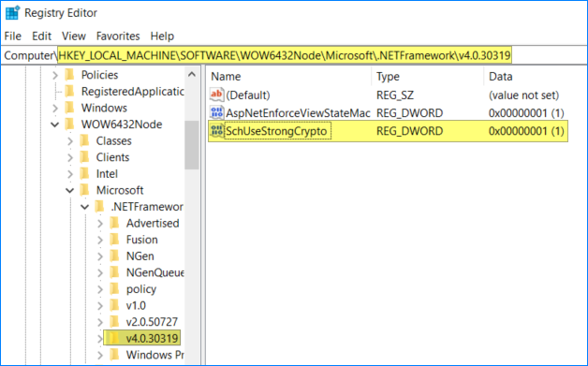Select the Fusion folder icon
This screenshot has height=366, width=588.
(115, 240)
